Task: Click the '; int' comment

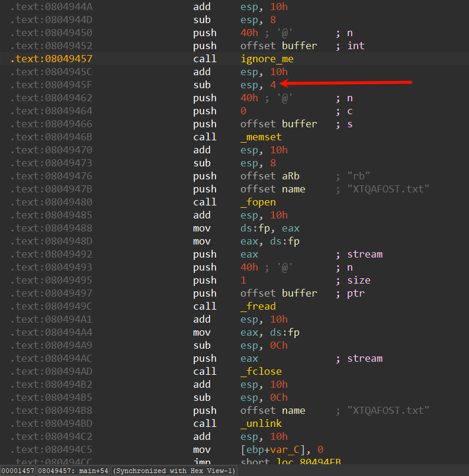Action: [350, 46]
